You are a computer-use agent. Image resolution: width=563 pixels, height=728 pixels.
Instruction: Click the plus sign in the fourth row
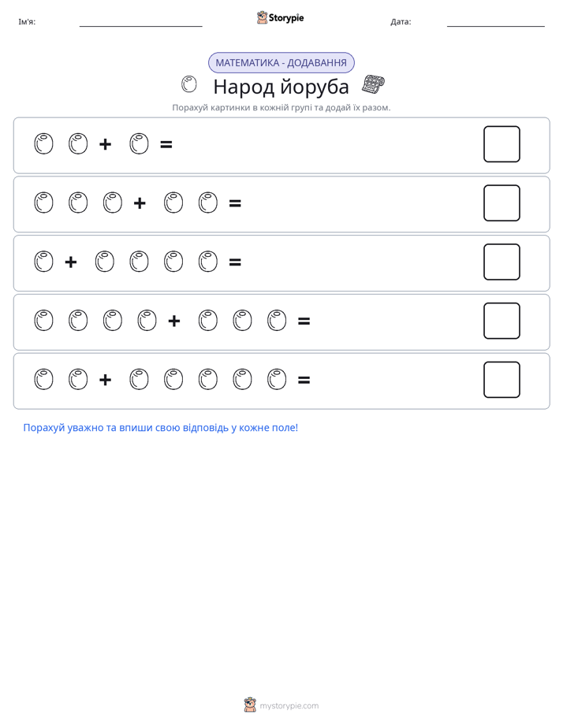(x=174, y=321)
